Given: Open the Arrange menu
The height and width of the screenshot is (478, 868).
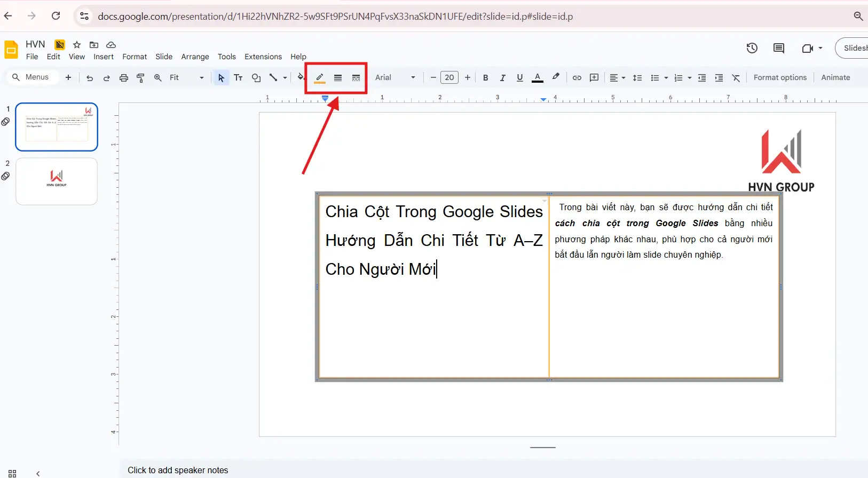Looking at the screenshot, I should point(195,57).
